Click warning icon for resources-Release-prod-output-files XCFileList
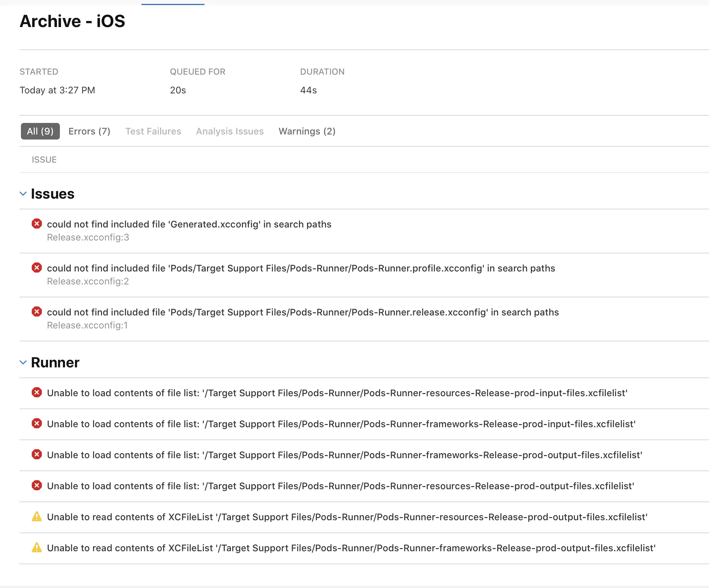This screenshot has width=709, height=588. pos(37,517)
